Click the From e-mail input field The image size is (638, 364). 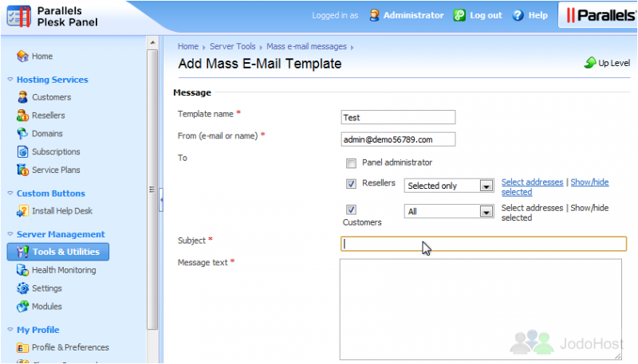398,139
